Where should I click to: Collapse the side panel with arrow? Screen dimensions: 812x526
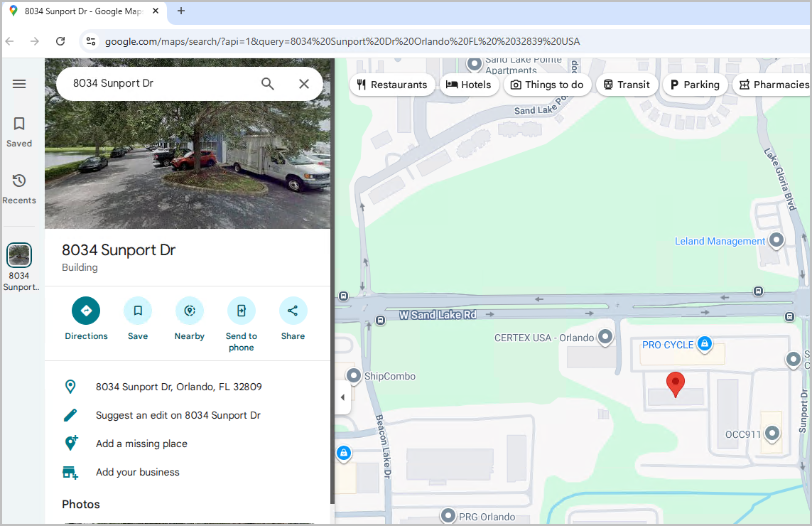click(342, 397)
